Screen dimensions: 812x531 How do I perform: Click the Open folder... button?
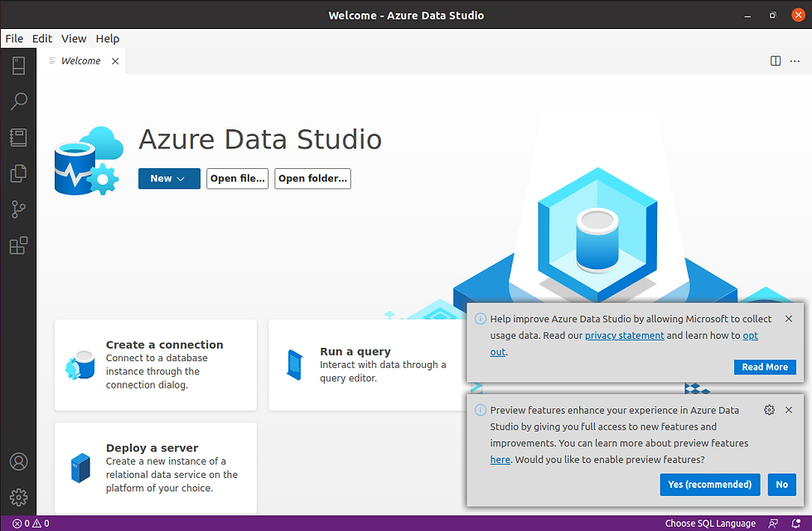click(313, 179)
